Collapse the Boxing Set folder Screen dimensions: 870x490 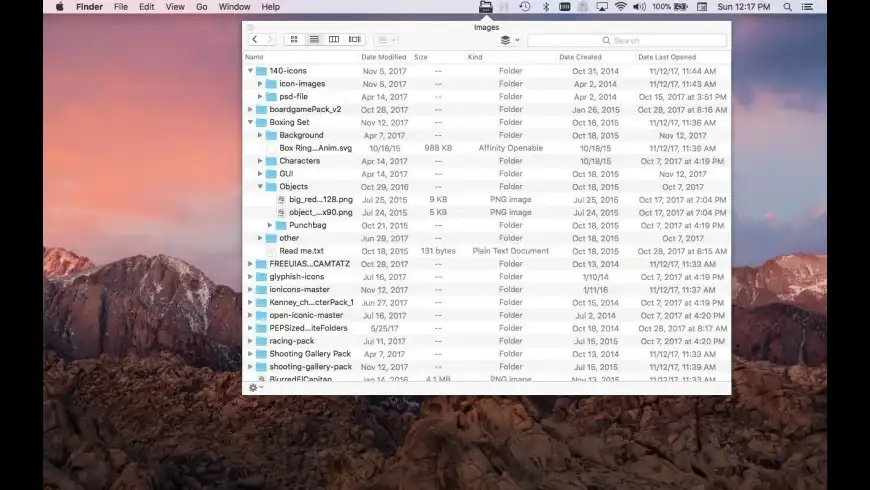coord(250,122)
